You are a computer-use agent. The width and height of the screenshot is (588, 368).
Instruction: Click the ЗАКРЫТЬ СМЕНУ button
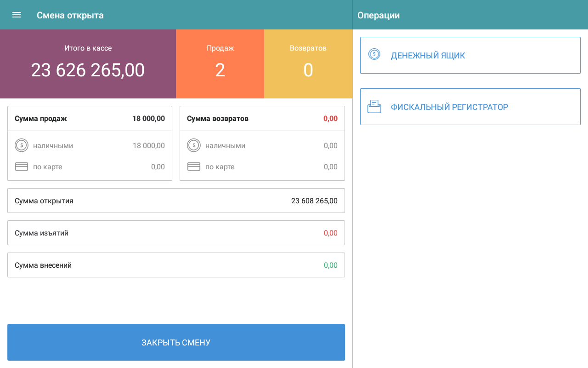click(176, 342)
